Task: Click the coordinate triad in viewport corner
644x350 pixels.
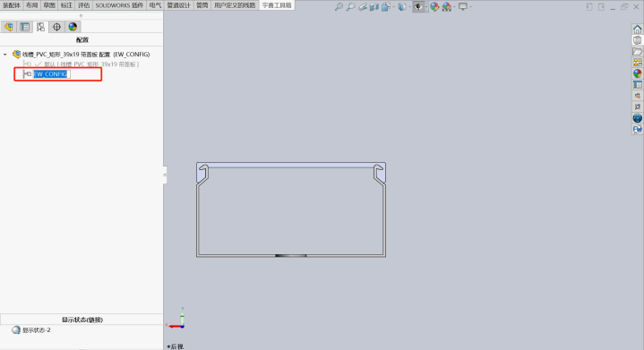Action: [x=177, y=319]
